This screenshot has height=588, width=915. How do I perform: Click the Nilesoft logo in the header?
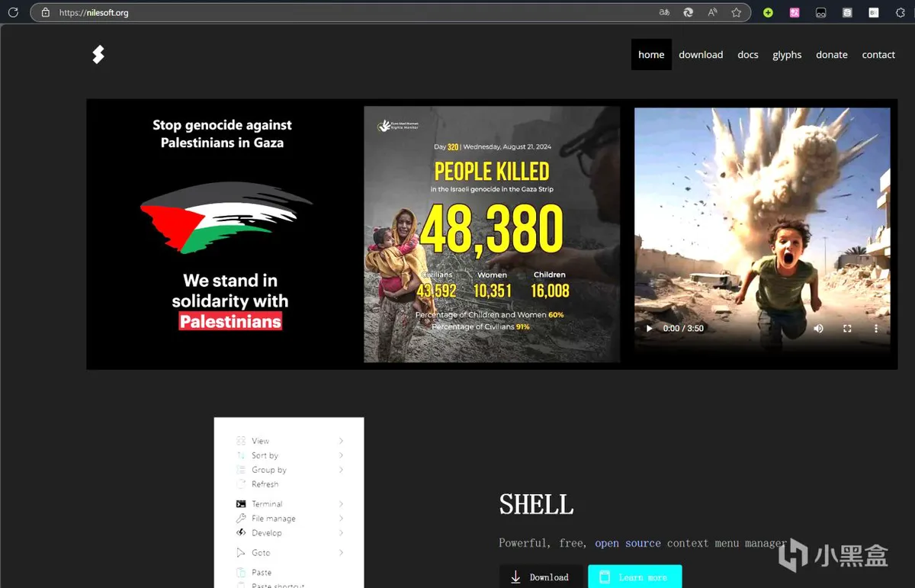pos(98,54)
